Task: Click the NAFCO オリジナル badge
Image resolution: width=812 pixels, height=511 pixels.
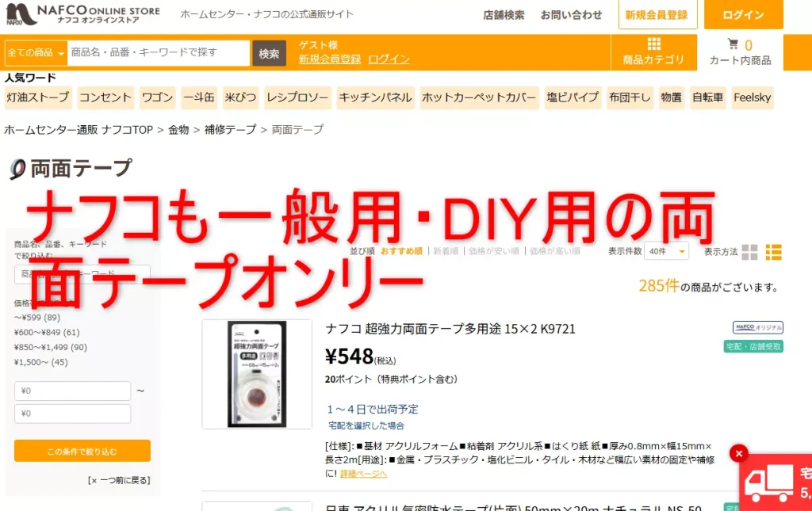Action: tap(757, 327)
